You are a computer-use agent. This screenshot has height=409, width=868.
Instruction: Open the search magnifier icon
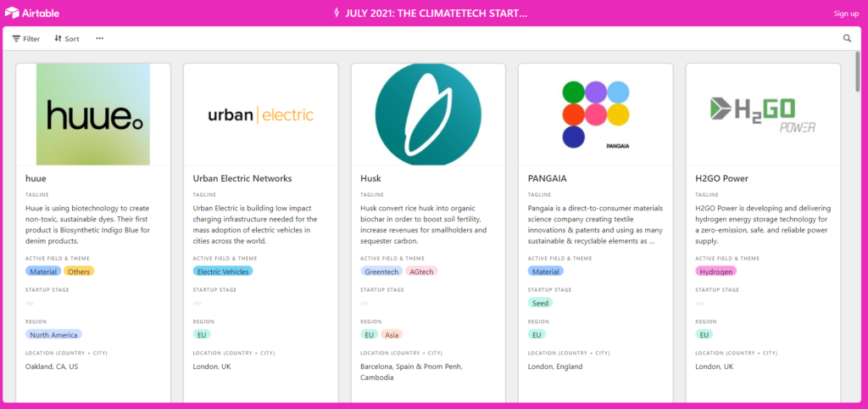coord(847,38)
